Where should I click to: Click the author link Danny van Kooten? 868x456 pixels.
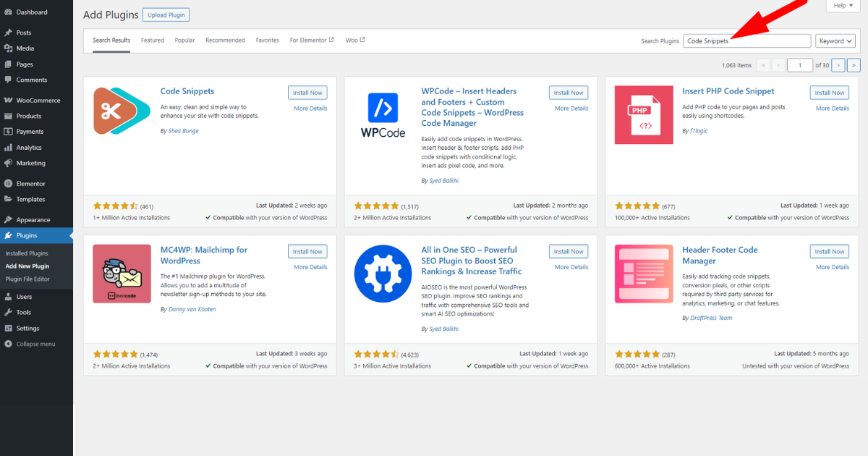pyautogui.click(x=191, y=309)
